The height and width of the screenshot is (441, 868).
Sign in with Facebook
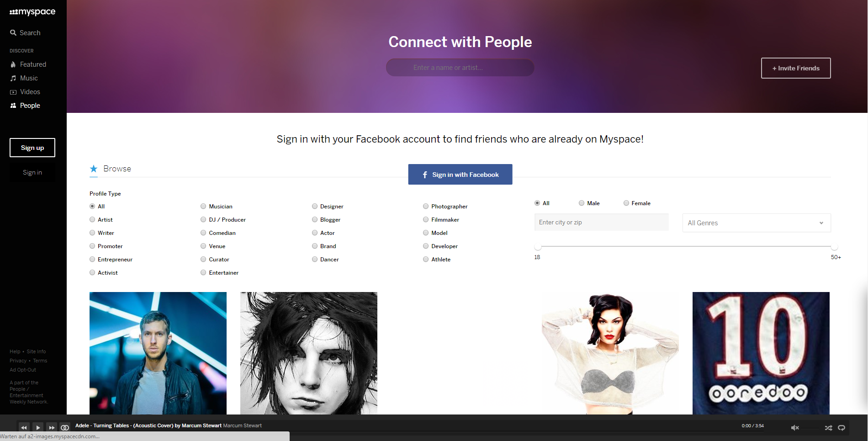tap(460, 175)
